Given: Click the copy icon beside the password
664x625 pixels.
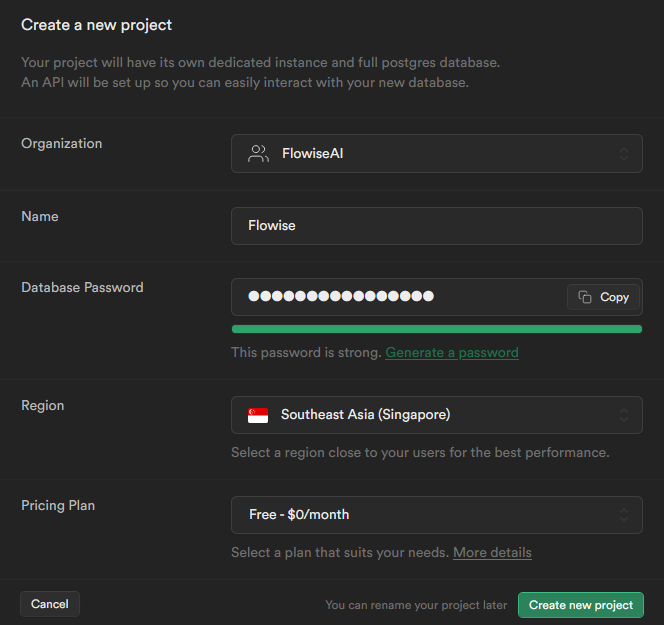Looking at the screenshot, I should coord(586,297).
